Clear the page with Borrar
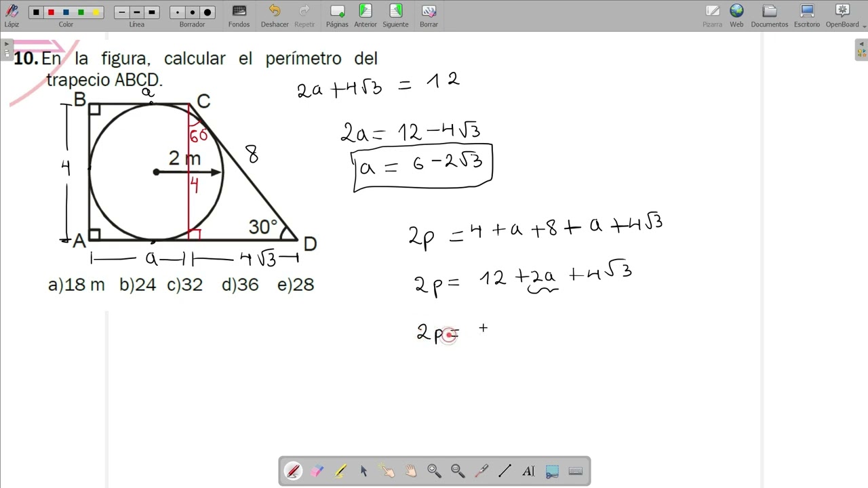The height and width of the screenshot is (488, 868). [x=429, y=15]
